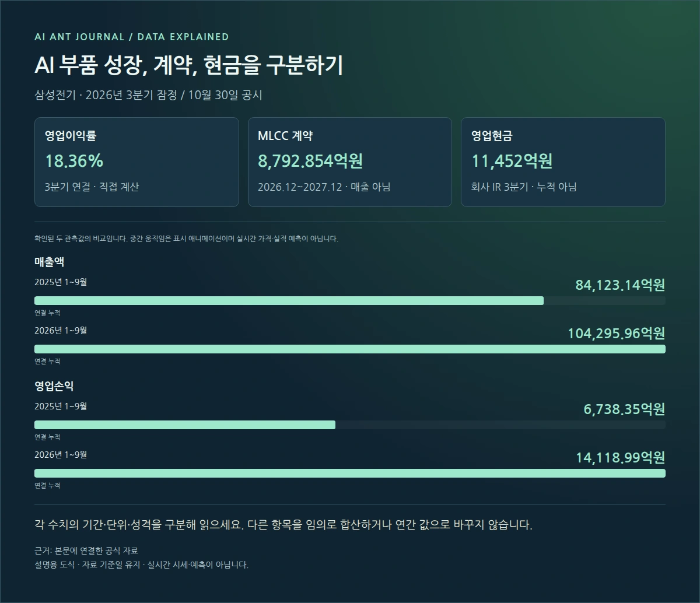This screenshot has width=700, height=603.
Task: Click the note 3분기 연결 · 직접 계산
Action: tap(92, 187)
